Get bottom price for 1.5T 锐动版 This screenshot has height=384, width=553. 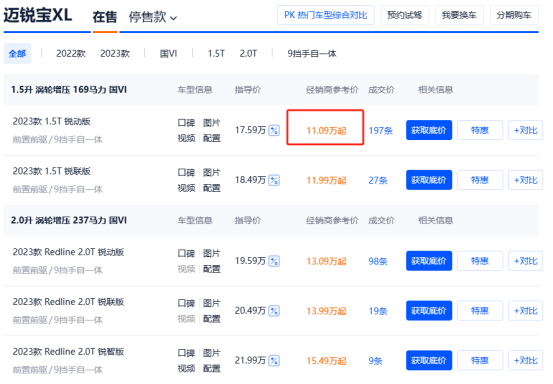[x=429, y=130]
